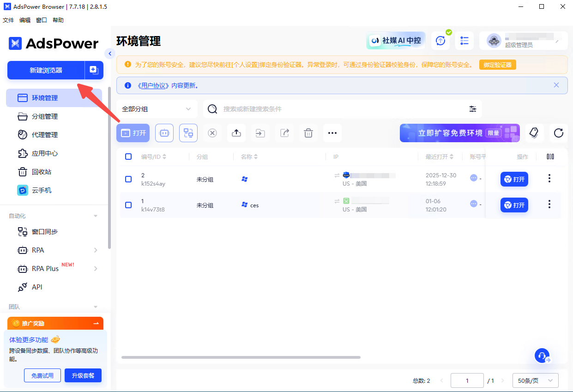Open column settings icon in table header
Image resolution: width=573 pixels, height=392 pixels.
tap(550, 157)
